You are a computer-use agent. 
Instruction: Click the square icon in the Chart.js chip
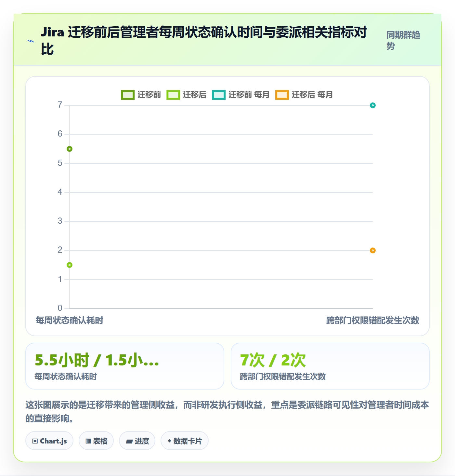click(35, 441)
